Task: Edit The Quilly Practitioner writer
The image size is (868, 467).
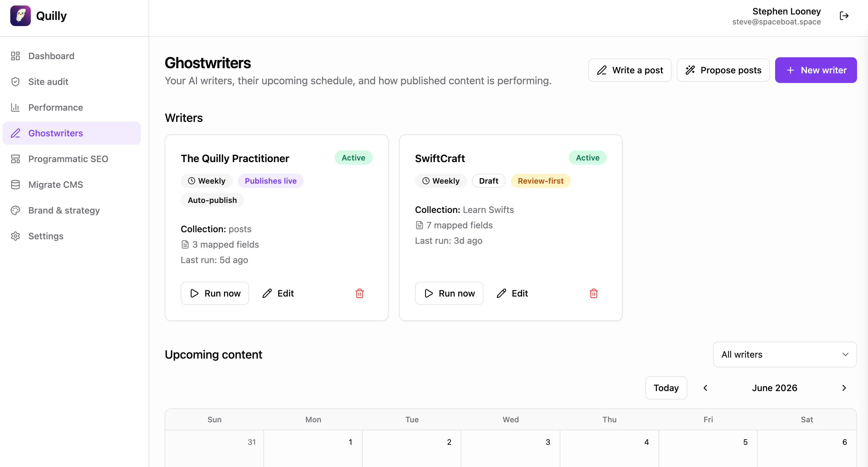Action: coord(278,293)
